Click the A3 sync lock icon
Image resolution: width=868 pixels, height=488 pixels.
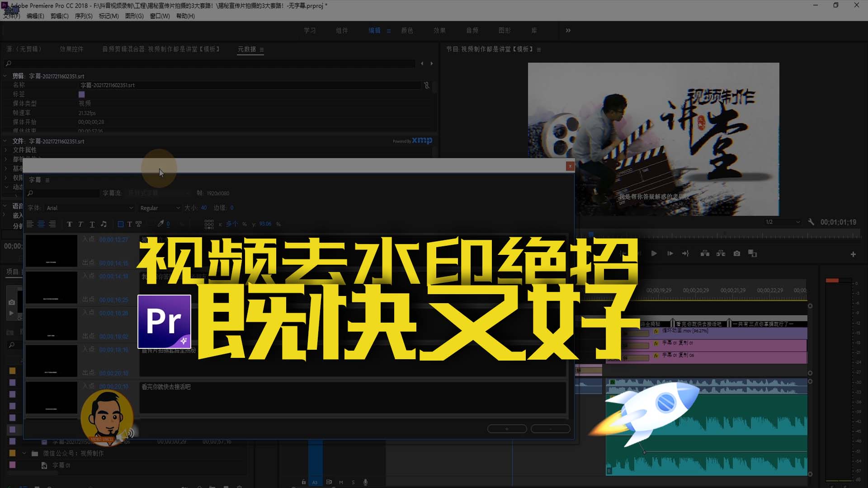coord(329,482)
